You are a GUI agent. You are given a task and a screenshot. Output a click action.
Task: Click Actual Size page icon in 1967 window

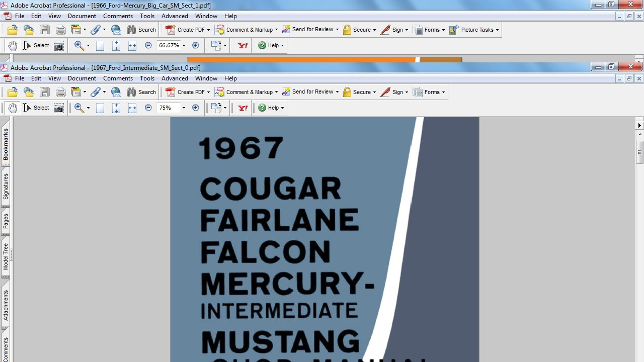click(x=100, y=108)
